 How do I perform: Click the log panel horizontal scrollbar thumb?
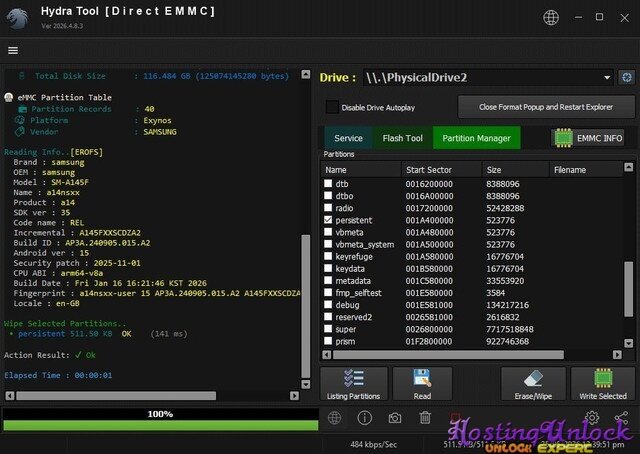coord(116,396)
